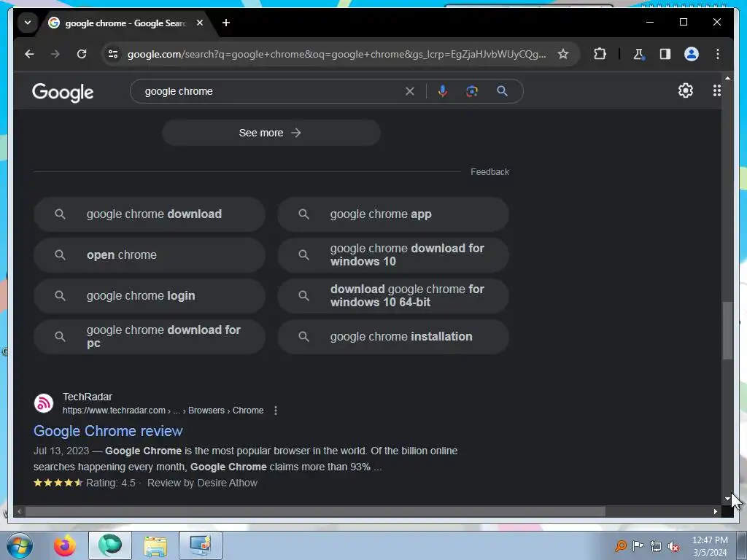Click the scroll down arrow
The image size is (747, 560).
[727, 499]
